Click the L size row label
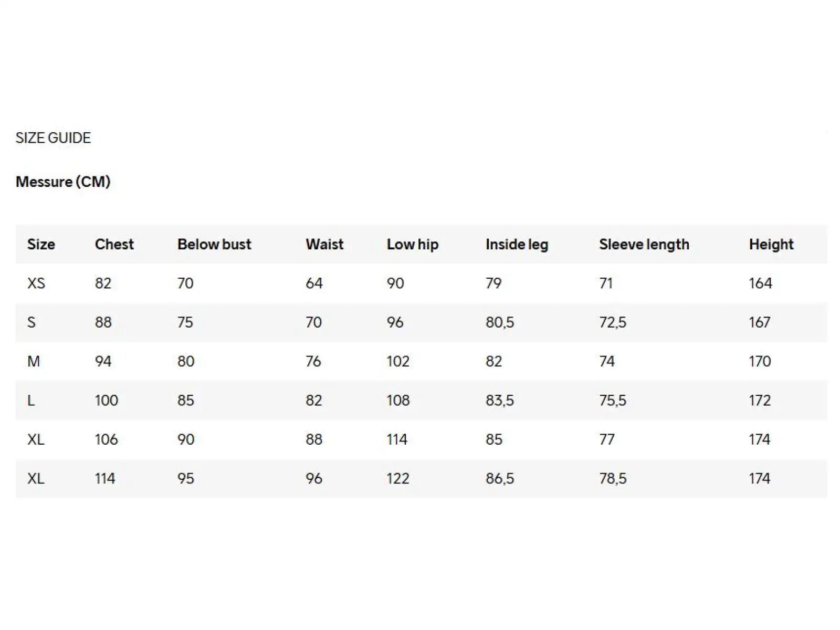 click(31, 401)
